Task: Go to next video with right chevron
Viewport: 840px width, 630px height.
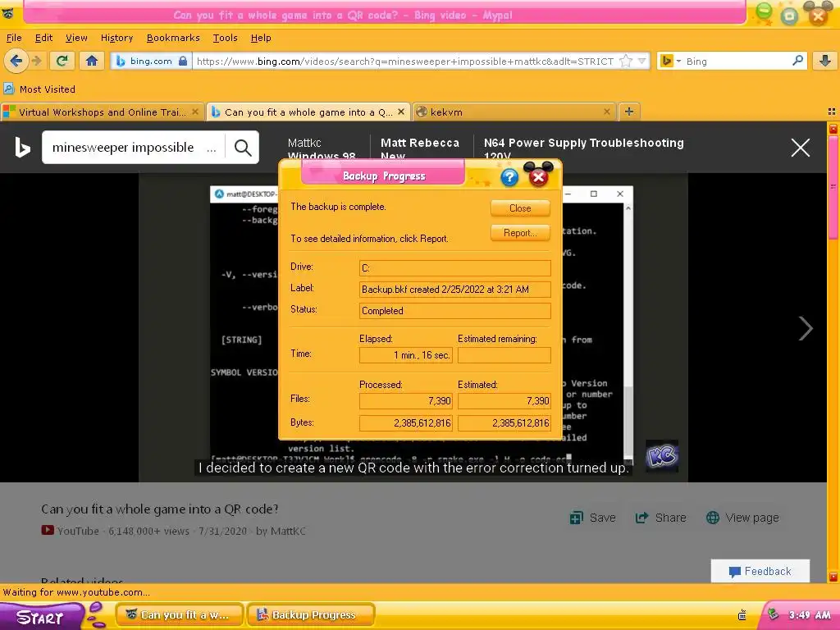Action: click(806, 328)
